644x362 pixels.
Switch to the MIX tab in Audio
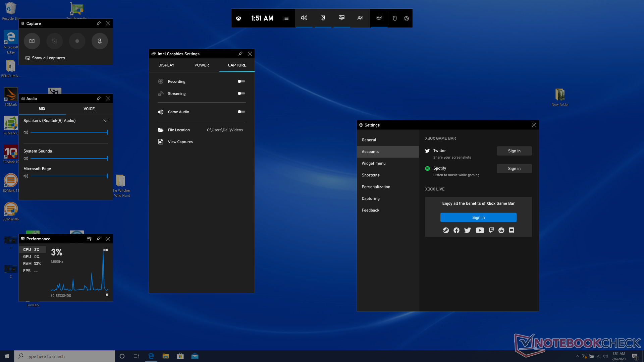point(42,109)
